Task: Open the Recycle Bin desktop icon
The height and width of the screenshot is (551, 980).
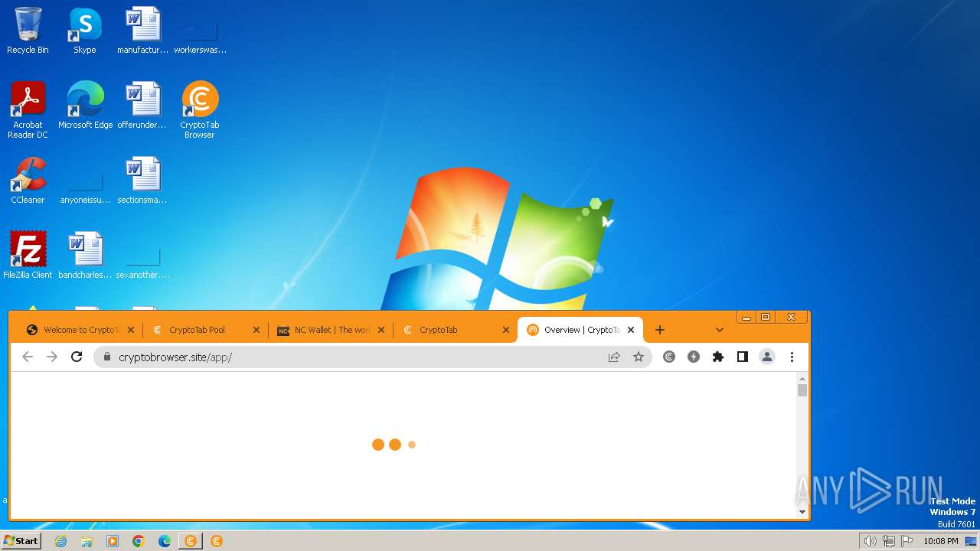Action: pos(28,31)
